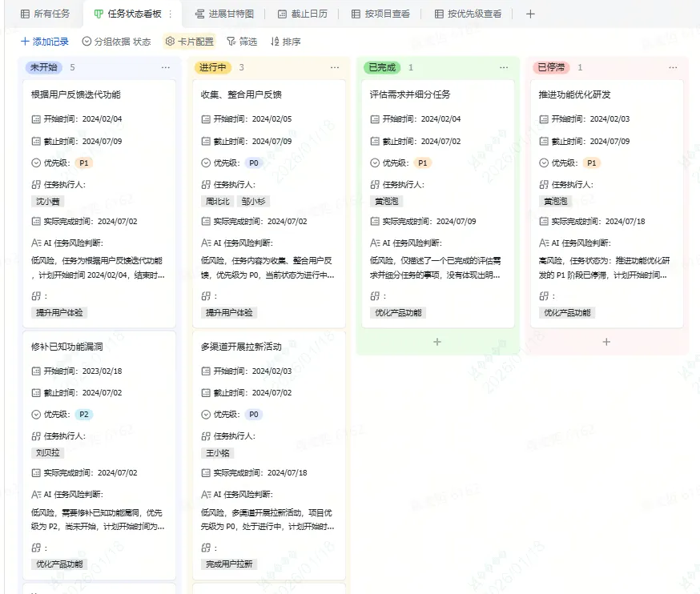Open 分组依据 状态 grouping options
700x594 pixels.
point(116,42)
